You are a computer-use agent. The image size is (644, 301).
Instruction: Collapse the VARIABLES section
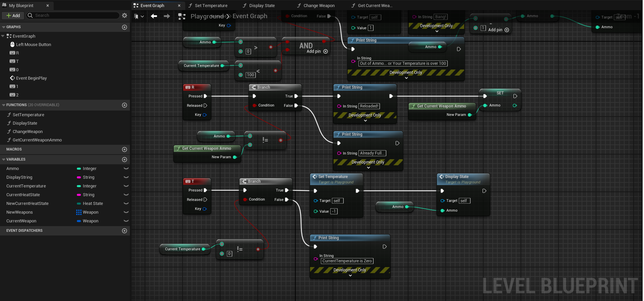[x=4, y=160]
